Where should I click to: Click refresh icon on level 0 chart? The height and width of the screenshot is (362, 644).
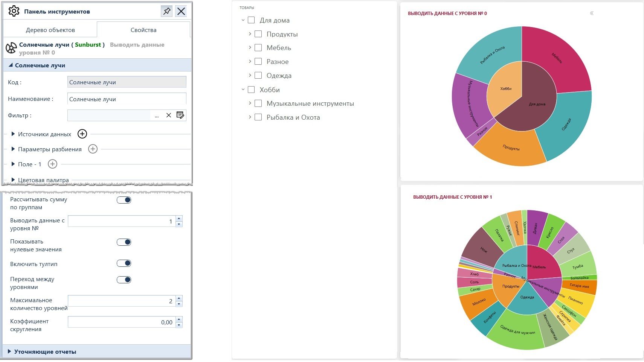[592, 13]
